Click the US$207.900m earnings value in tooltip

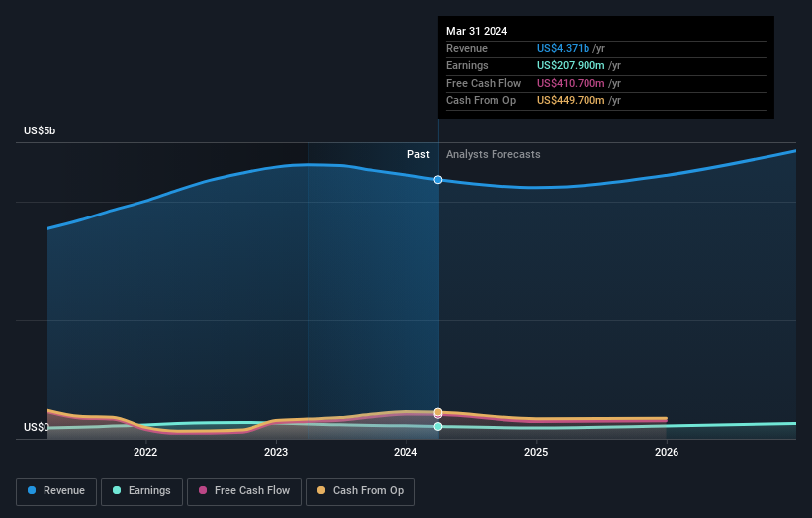pos(571,65)
